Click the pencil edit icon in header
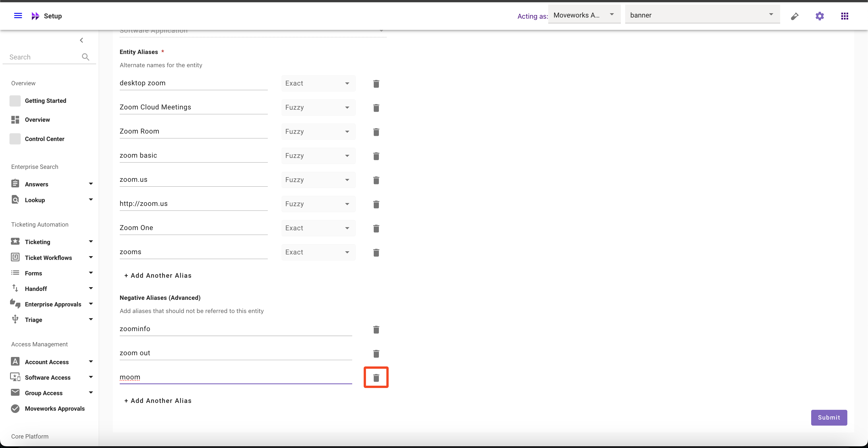This screenshot has height=448, width=868. pyautogui.click(x=795, y=16)
